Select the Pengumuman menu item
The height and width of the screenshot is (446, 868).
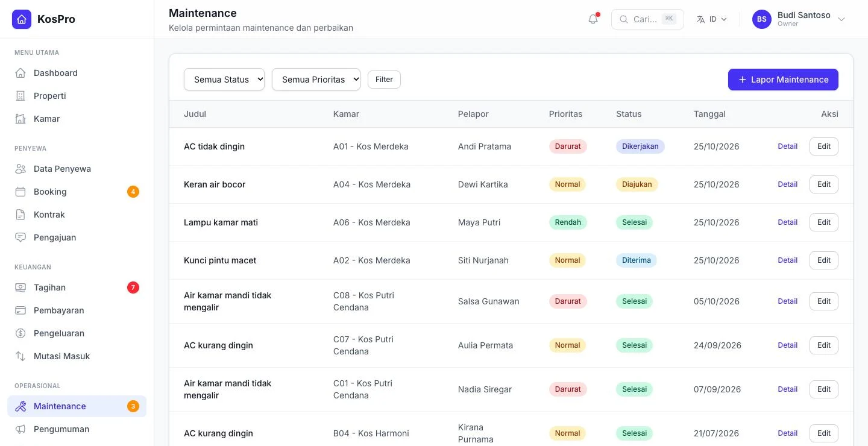(x=77, y=429)
